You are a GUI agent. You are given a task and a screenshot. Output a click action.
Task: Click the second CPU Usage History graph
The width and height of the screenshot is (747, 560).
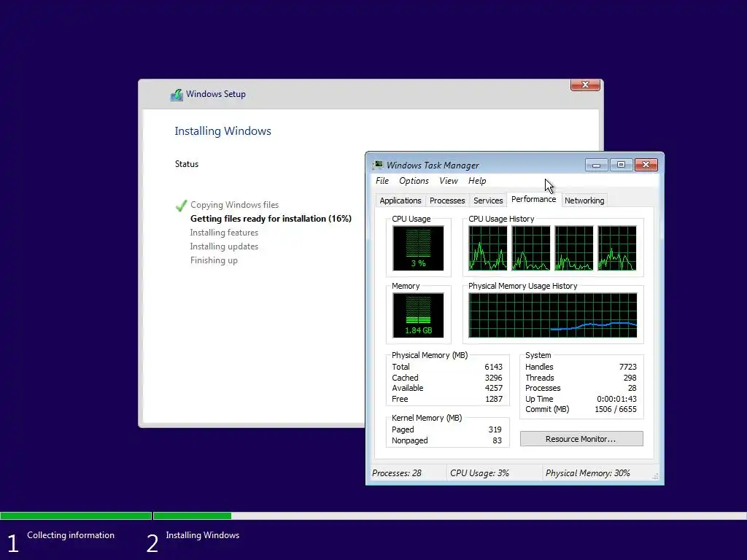coord(531,248)
